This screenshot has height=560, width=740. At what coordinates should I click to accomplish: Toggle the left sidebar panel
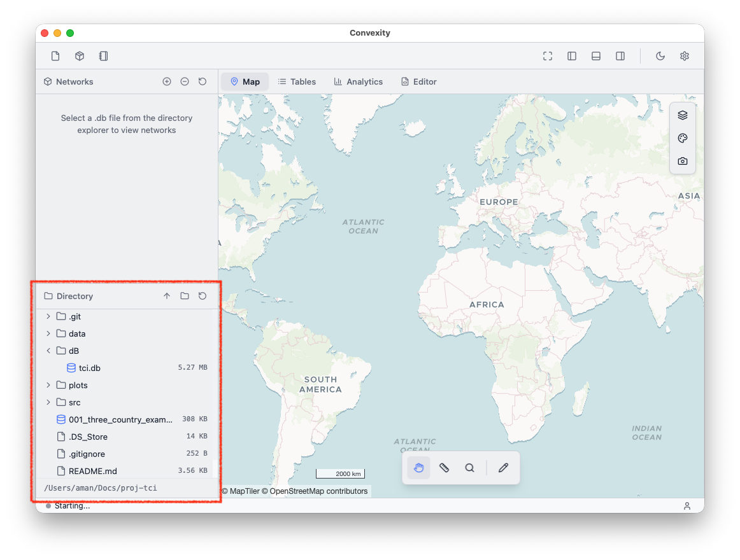pos(571,56)
